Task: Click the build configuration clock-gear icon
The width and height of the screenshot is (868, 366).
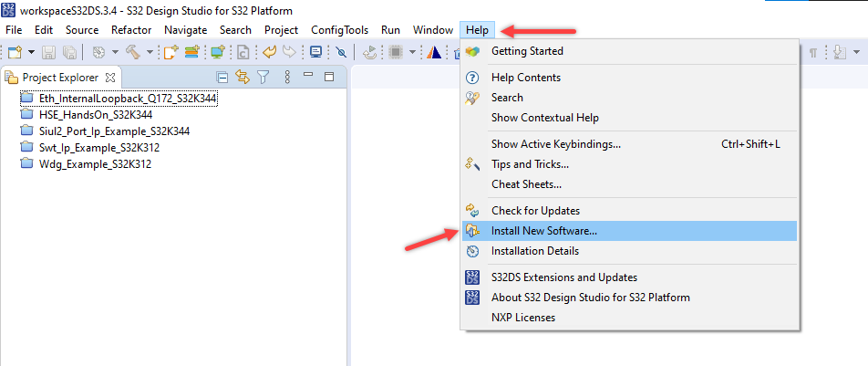Action: (98, 52)
